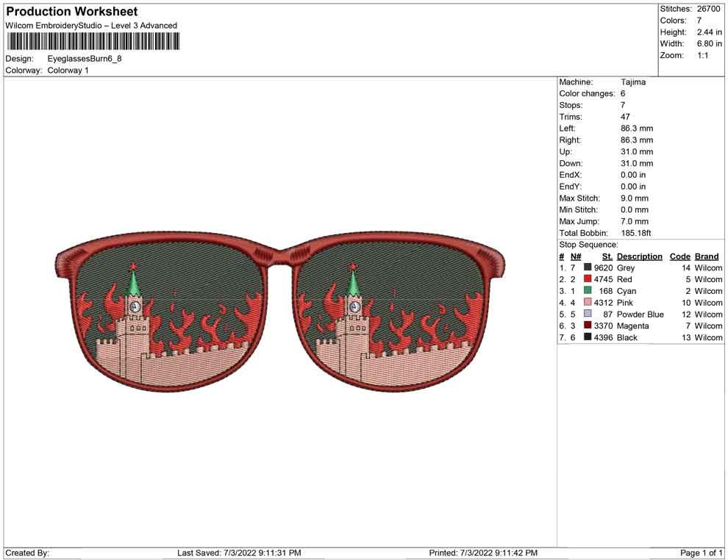Click the Cyan color swatch in stop sequence
Screen dimensions: 728x560
tap(588, 291)
